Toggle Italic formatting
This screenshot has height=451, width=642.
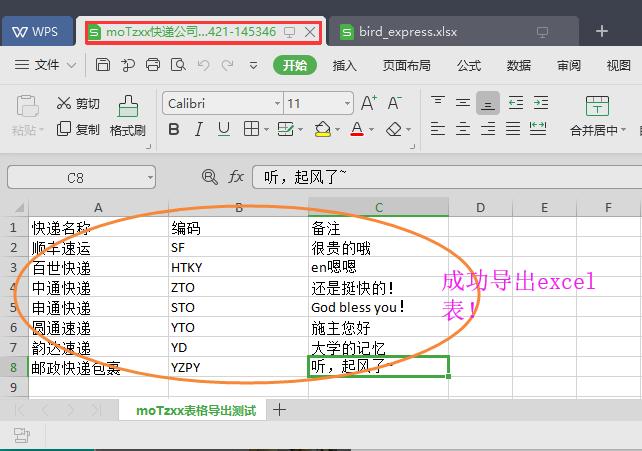click(x=199, y=129)
